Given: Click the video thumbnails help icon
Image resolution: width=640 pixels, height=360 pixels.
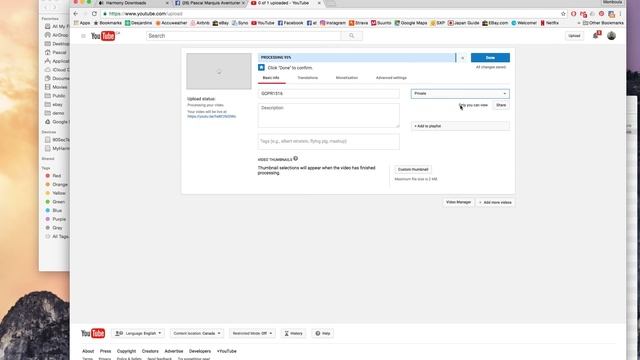Looking at the screenshot, I should (296, 158).
